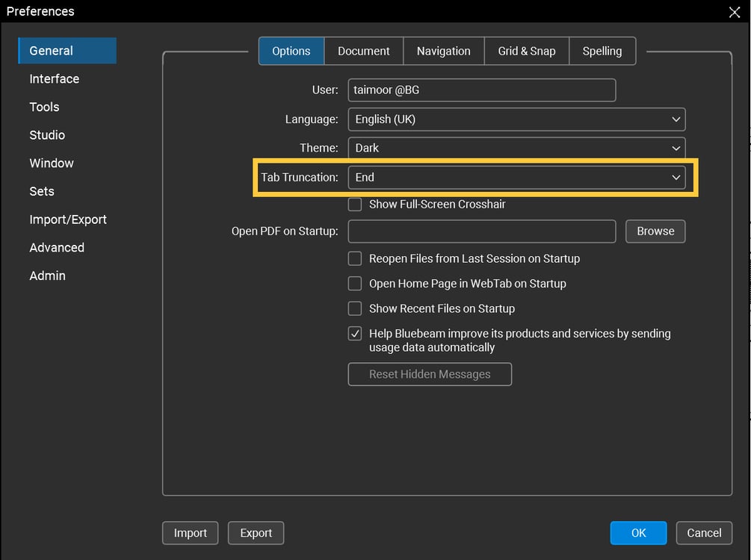Enable Show Full-Screen Crosshair
751x560 pixels.
(355, 204)
